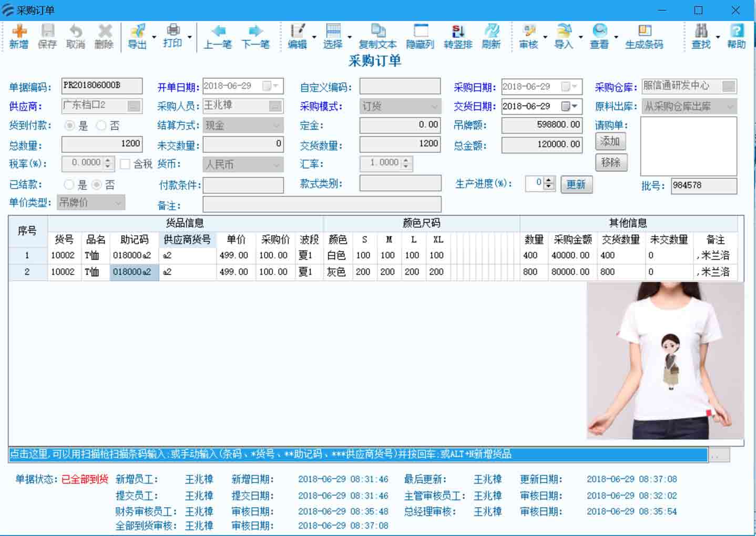Viewport: 756px width, 536px height.
Task: Click ellipsis button beside barcode input bar
Action: click(x=718, y=455)
